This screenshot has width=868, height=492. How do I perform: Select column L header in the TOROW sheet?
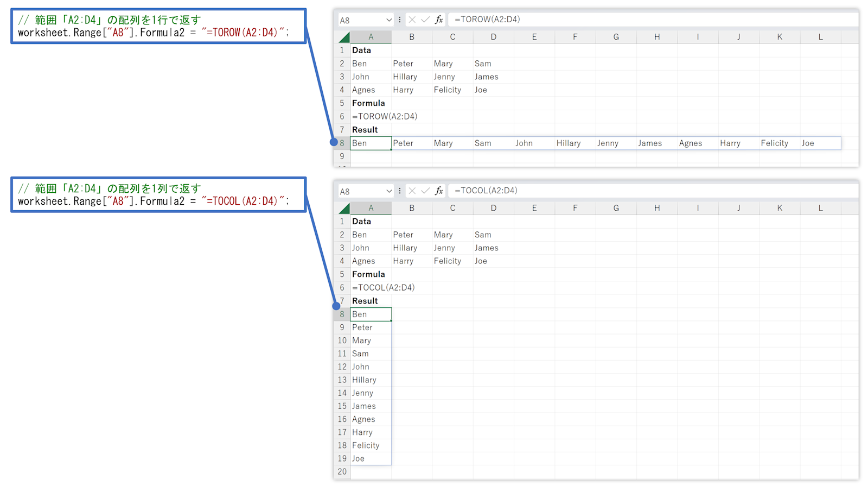[820, 37]
